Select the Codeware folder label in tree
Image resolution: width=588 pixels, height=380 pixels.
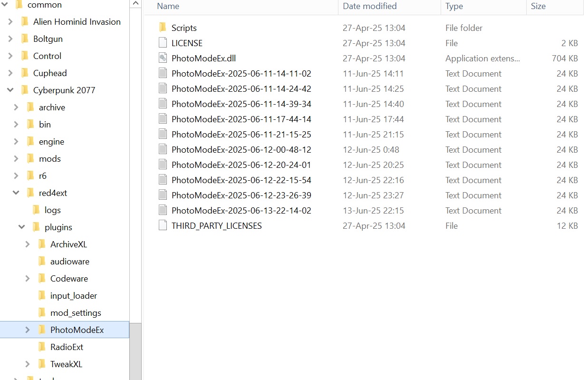[69, 278]
